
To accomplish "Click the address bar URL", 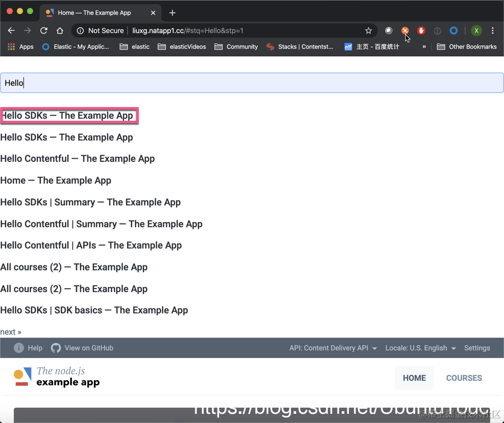I will coord(188,30).
